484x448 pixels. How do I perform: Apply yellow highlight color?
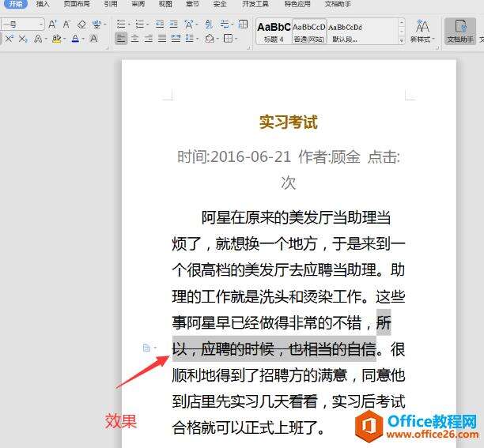(x=56, y=39)
